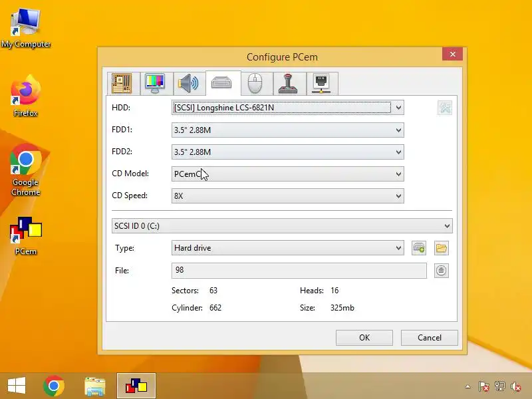Screen dimensions: 532x399
Task: Expand the CD Model dropdown
Action: pos(288,174)
